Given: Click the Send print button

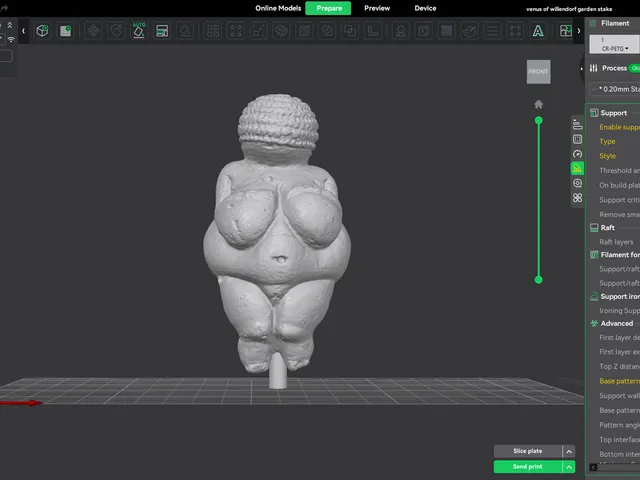Looking at the screenshot, I should click(527, 467).
